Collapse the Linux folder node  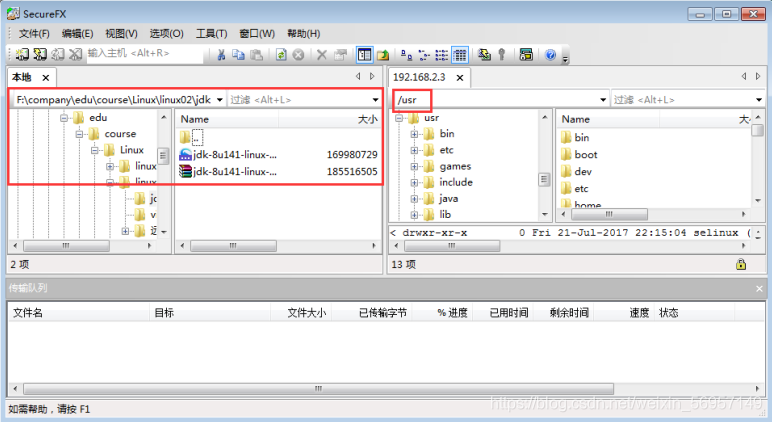click(x=95, y=150)
